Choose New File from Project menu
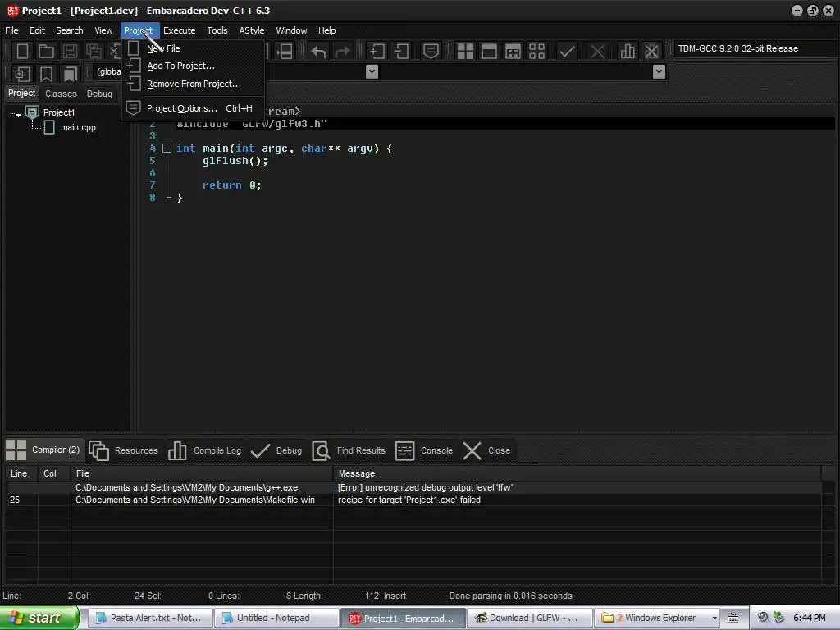 194,48
